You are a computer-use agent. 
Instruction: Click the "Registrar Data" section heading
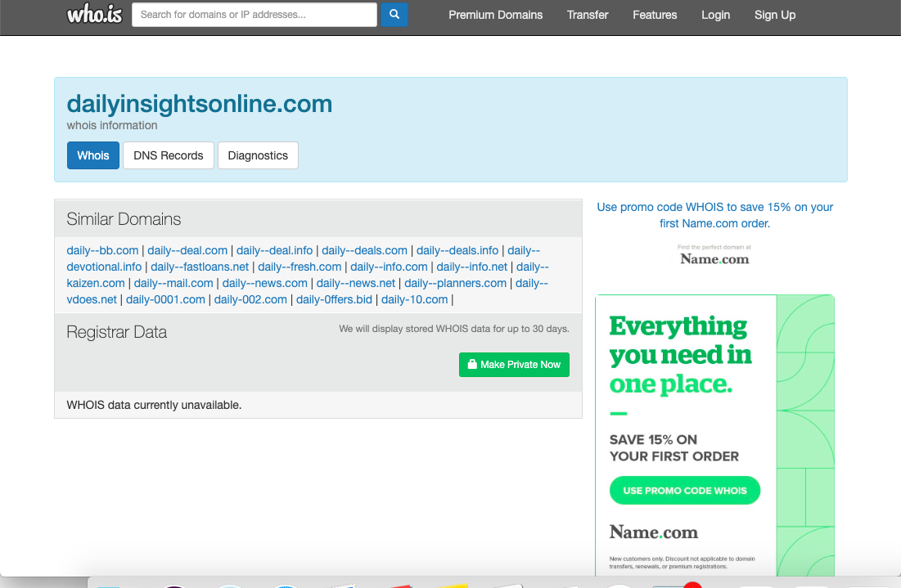click(x=117, y=332)
